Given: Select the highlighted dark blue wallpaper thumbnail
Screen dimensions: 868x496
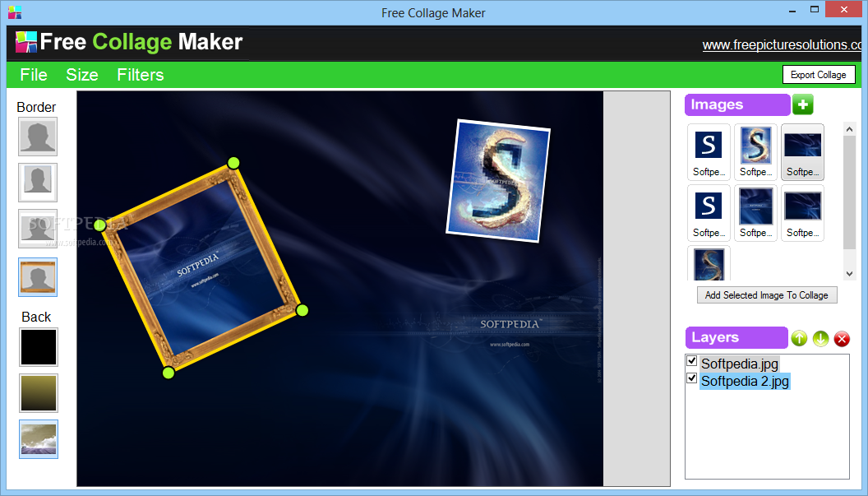Looking at the screenshot, I should coord(803,152).
